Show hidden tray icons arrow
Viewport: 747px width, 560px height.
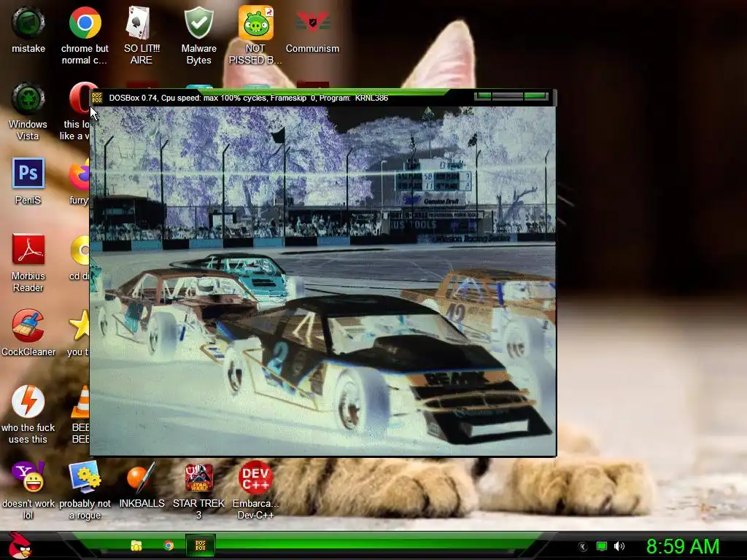[x=582, y=547]
